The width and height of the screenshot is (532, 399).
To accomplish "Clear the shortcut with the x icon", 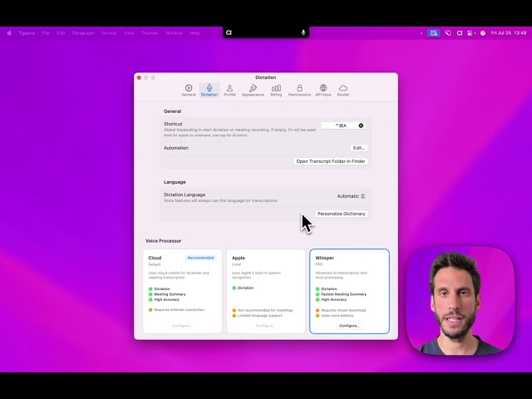I will (x=361, y=126).
